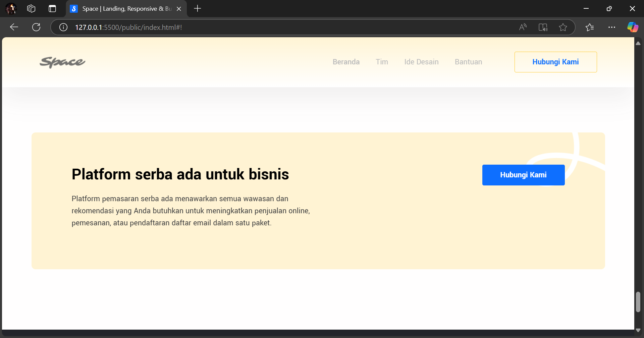Viewport: 644px width, 338px height.
Task: Click the page vertical scrollbar thumb
Action: pos(638,302)
